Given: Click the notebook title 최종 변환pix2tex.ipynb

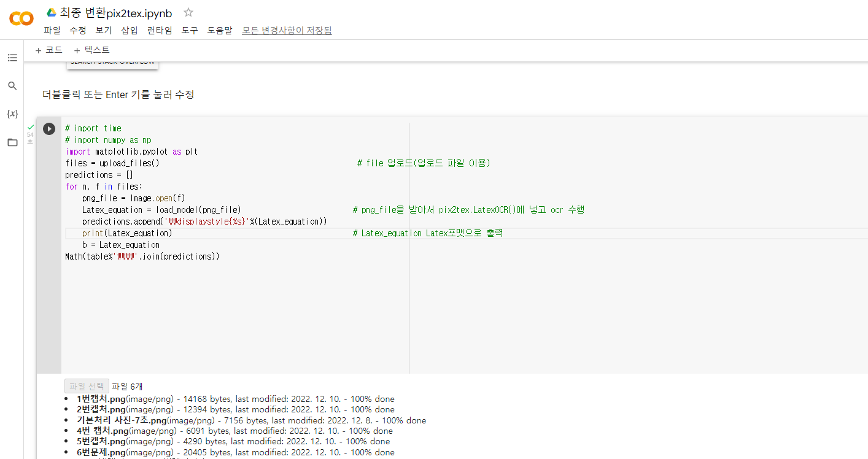Looking at the screenshot, I should click(116, 13).
